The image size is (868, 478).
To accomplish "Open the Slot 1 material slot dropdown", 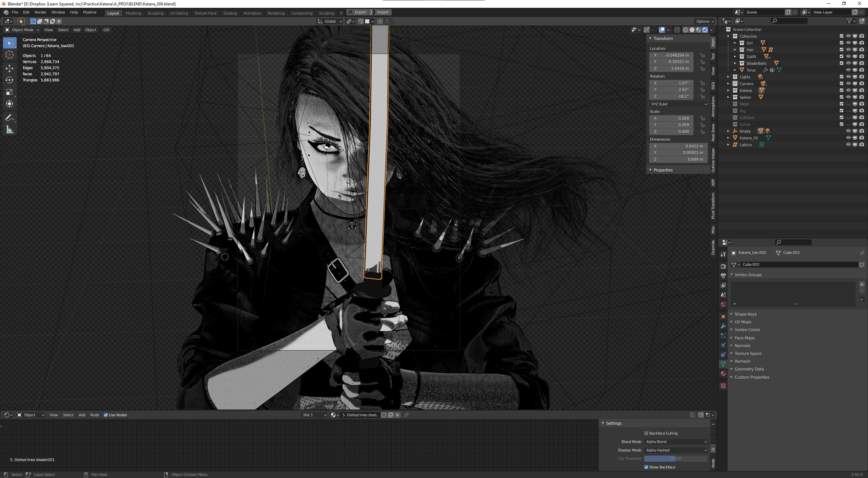I will click(314, 415).
